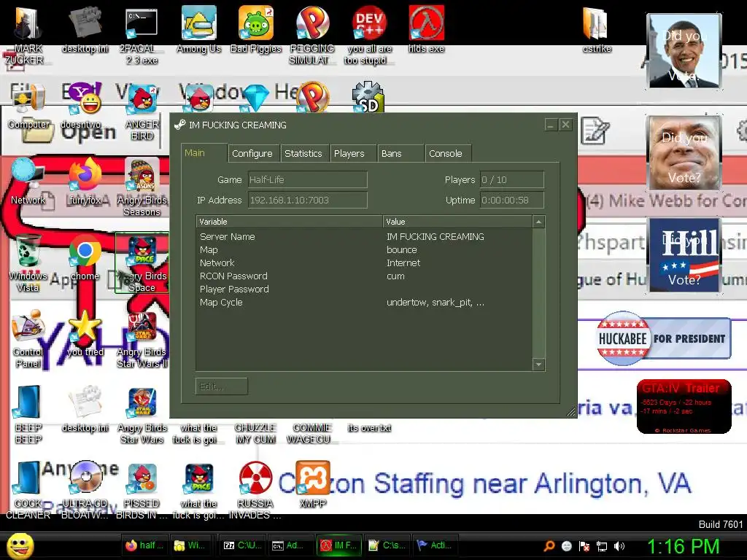Open the Windows Vista recycle bin icon
This screenshot has height=560, width=747.
tap(28, 252)
